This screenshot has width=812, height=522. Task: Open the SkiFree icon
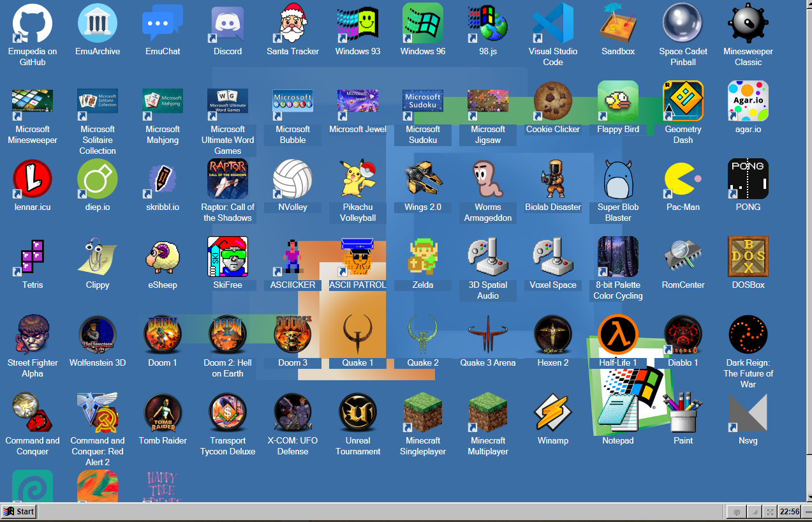pos(228,257)
